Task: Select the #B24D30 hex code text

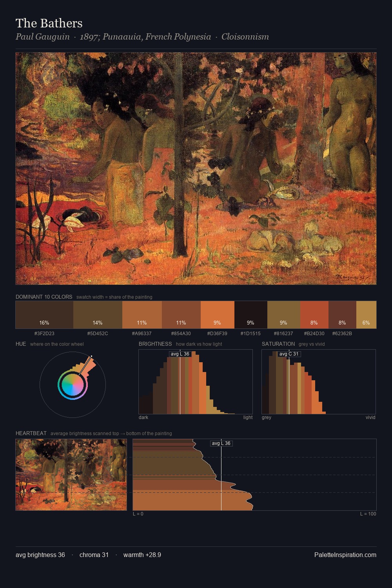Action: (314, 334)
